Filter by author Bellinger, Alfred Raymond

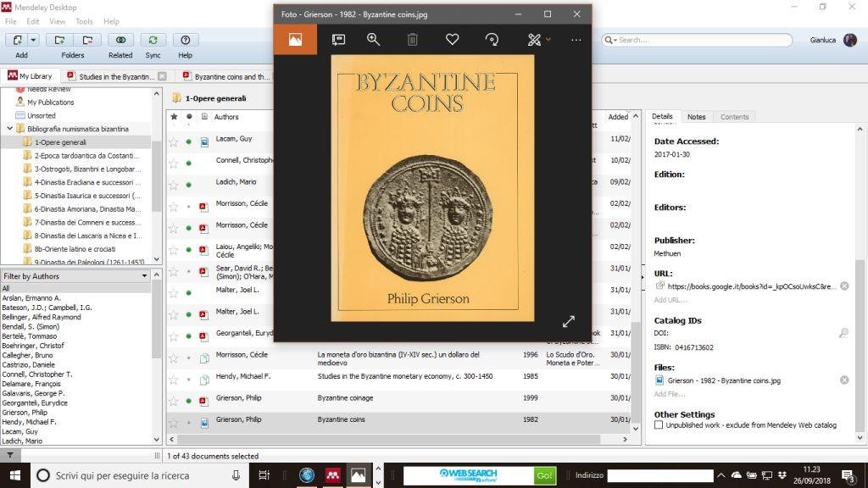coord(42,317)
